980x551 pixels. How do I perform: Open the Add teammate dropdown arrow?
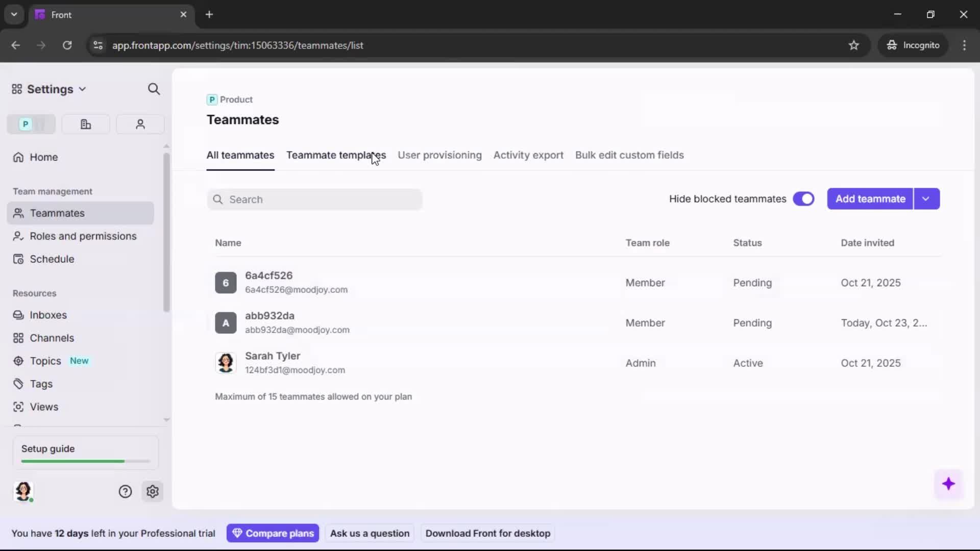[926, 198]
